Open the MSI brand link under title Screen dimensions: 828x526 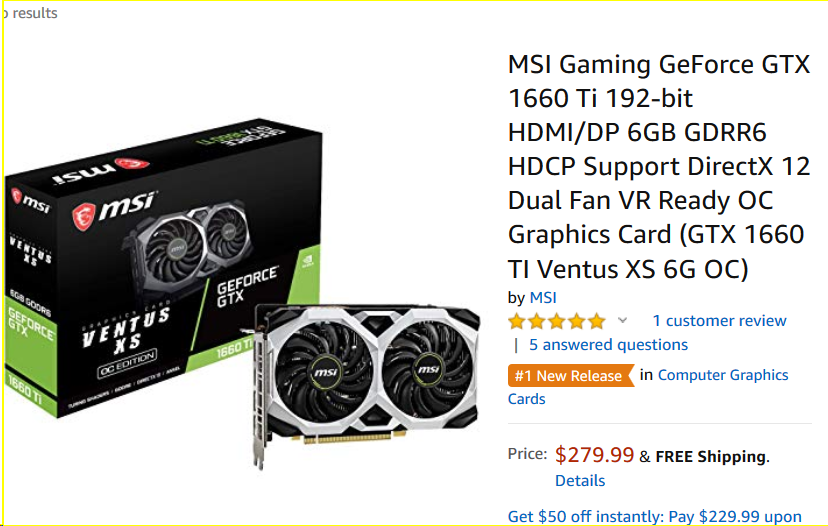(543, 297)
